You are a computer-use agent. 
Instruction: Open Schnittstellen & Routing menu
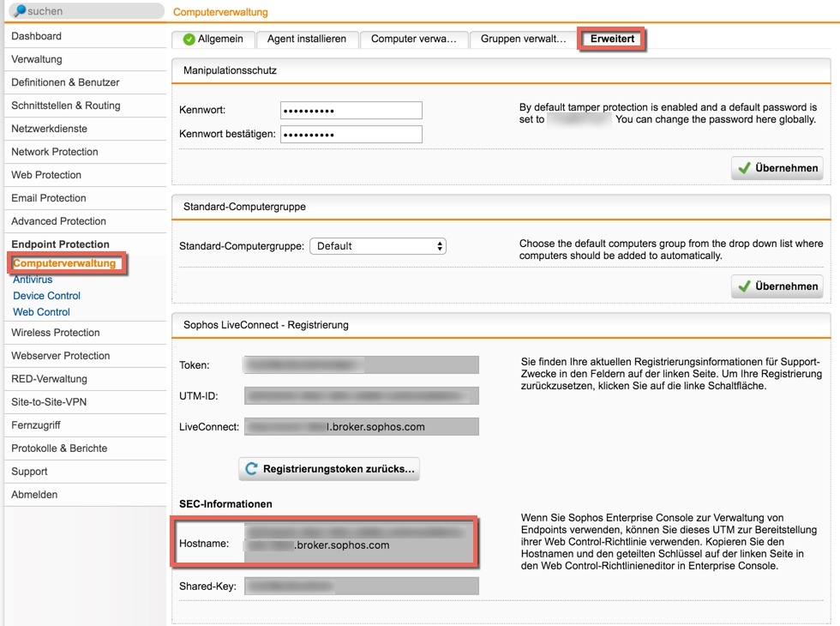(85, 105)
